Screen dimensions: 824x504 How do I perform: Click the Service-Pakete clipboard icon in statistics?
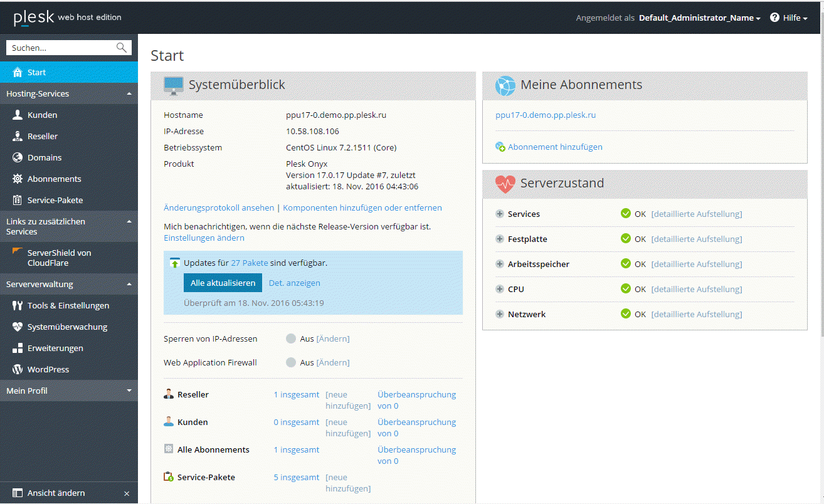point(169,477)
